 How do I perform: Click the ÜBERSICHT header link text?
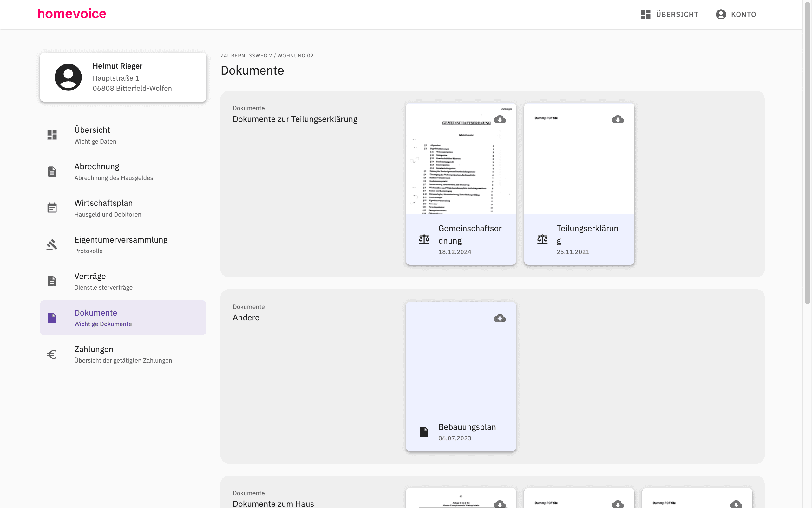point(677,15)
